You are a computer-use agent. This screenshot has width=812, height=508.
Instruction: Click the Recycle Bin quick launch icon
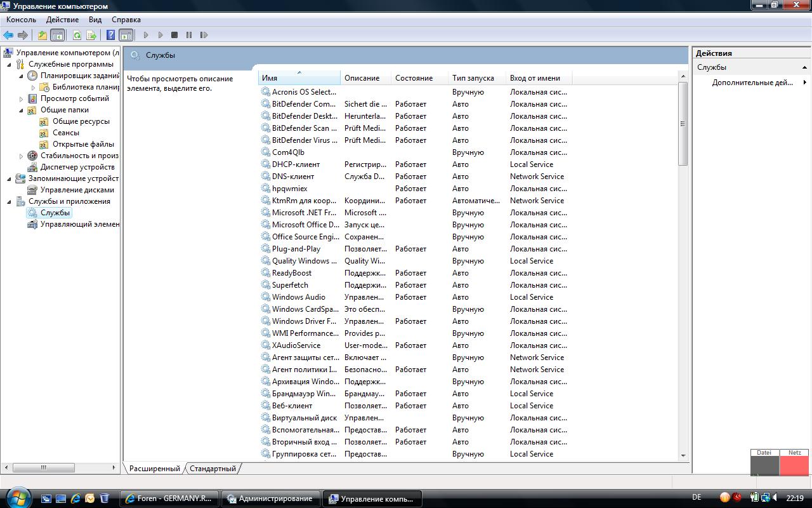105,498
